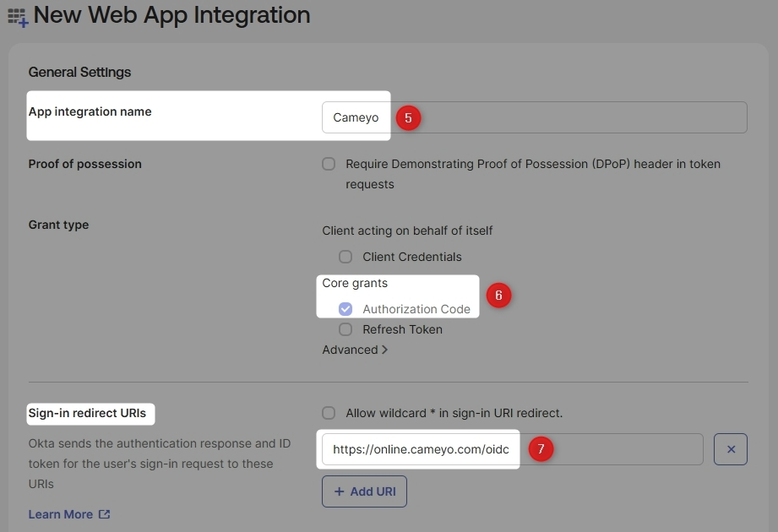Screen dimensions: 778x532
Task: Click the Add URI button
Action: (x=364, y=491)
